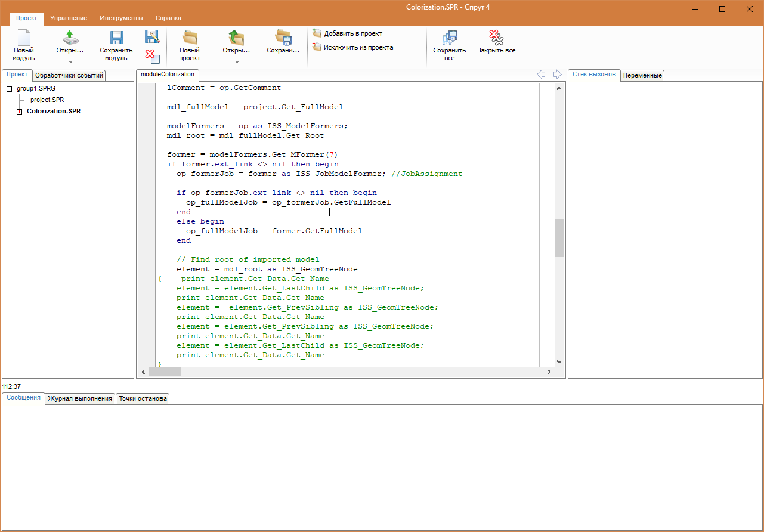Click the close module red X icon

pyautogui.click(x=152, y=57)
